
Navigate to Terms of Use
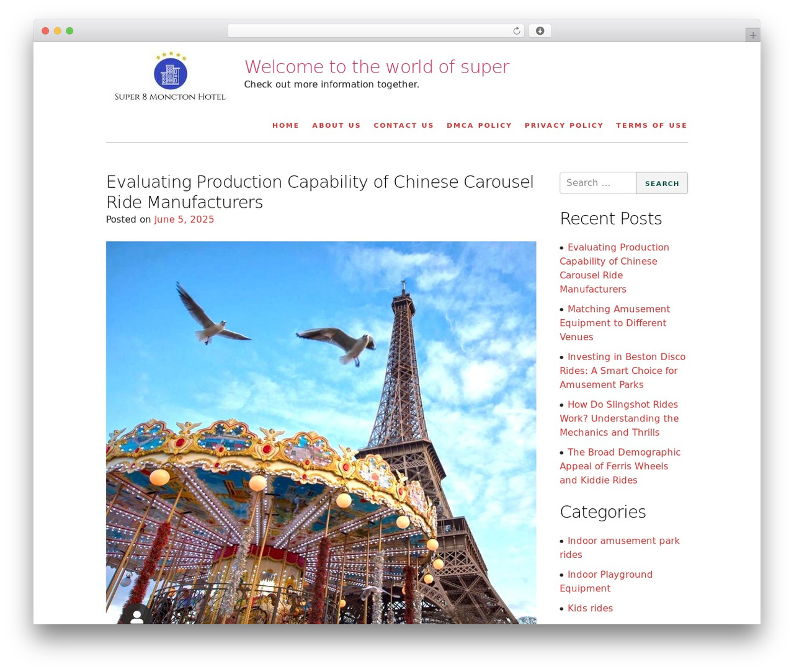pos(651,125)
